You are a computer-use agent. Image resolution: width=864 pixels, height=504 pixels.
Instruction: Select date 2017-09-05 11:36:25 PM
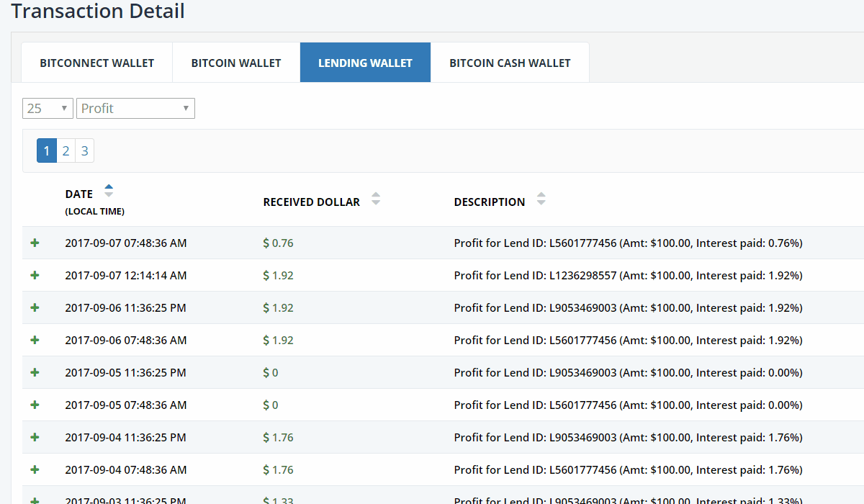(126, 373)
